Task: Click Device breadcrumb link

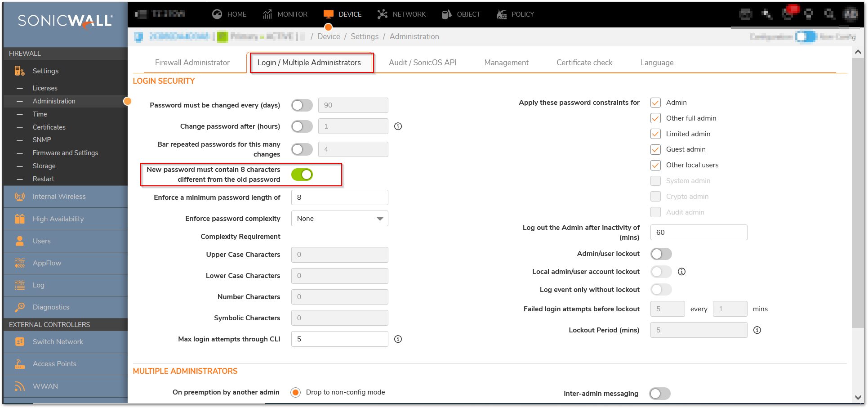Action: [x=329, y=36]
